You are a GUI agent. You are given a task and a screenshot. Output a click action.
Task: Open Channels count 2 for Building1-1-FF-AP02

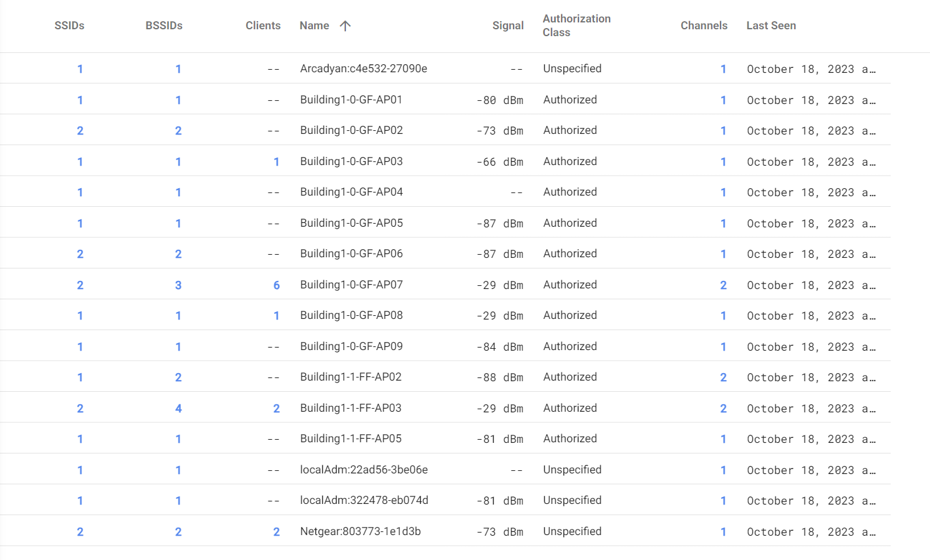(x=723, y=377)
